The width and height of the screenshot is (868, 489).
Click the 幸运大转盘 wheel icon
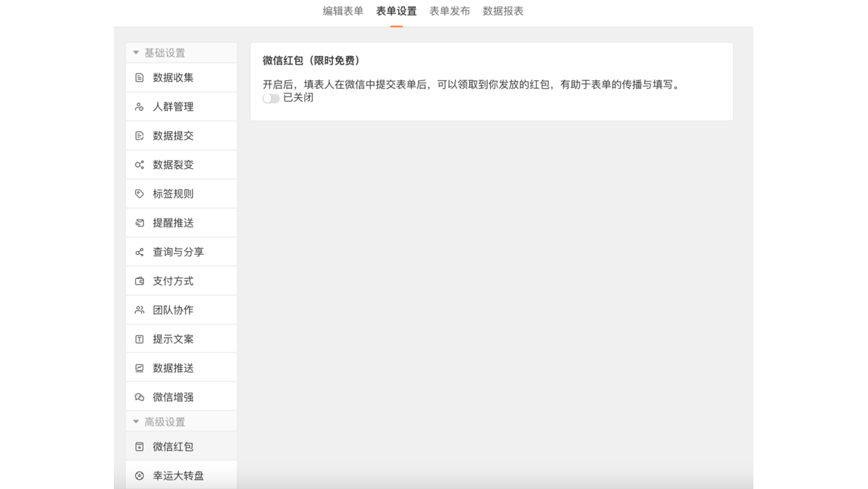(140, 475)
